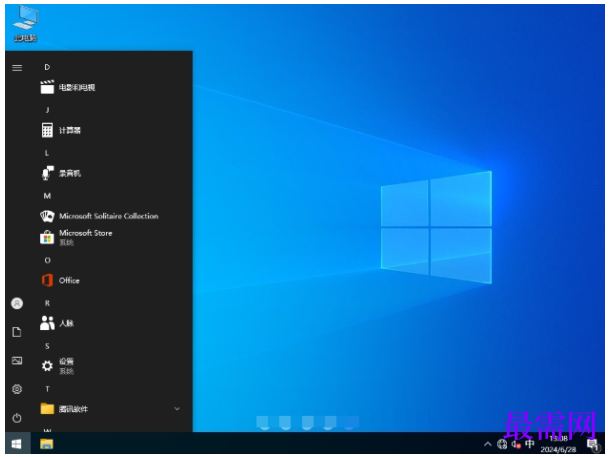Jump via the J letter header
This screenshot has height=457, width=615.
coord(47,110)
